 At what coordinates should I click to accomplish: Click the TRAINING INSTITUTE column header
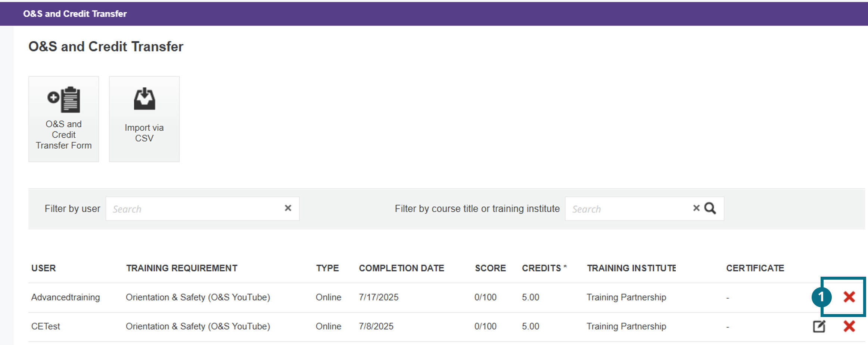[x=631, y=268]
